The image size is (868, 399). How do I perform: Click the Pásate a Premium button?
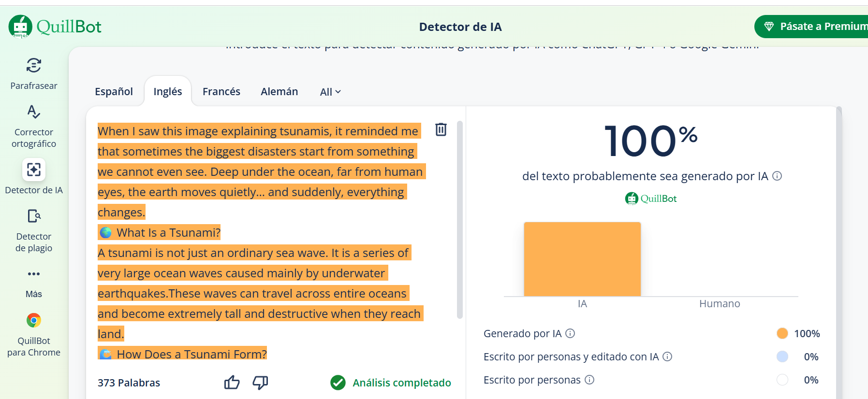tap(812, 27)
